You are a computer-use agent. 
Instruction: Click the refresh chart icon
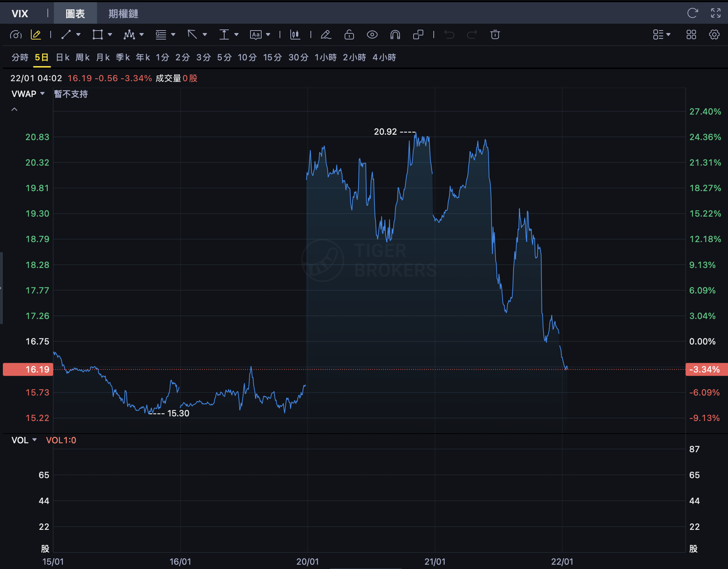[x=692, y=13]
